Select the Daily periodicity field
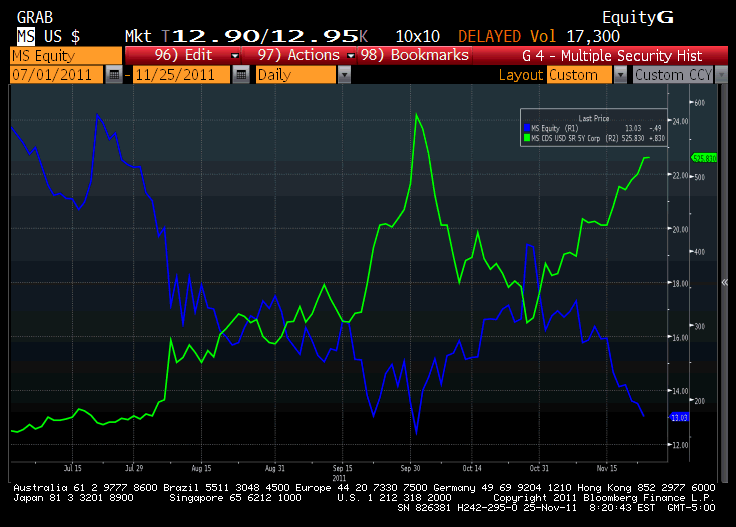 point(296,75)
